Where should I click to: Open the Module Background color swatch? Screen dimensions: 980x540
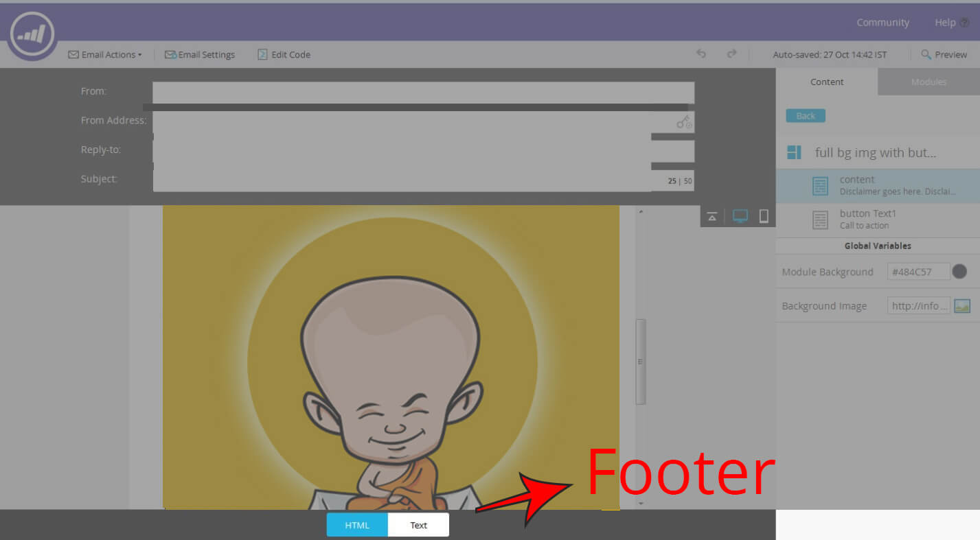(x=959, y=272)
